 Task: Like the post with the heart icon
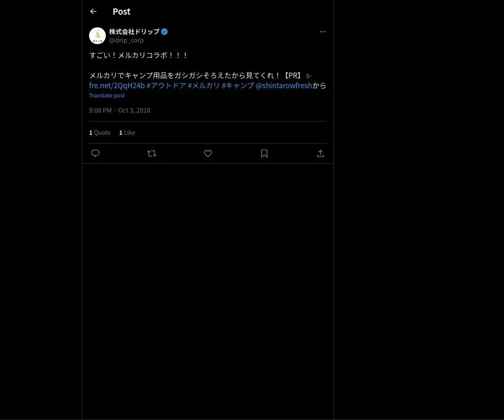[208, 153]
